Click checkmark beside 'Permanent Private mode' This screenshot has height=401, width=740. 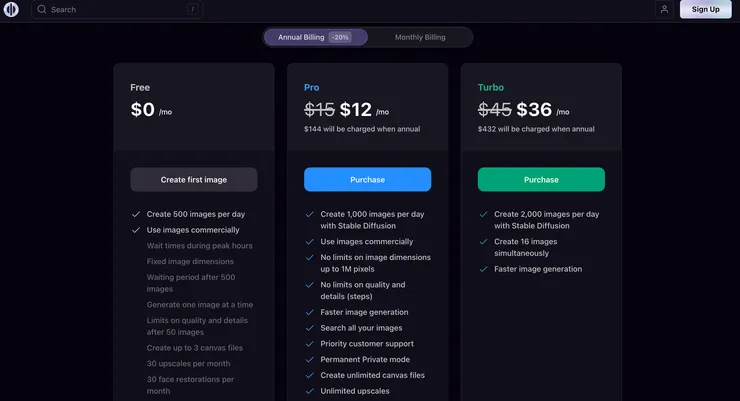[310, 359]
